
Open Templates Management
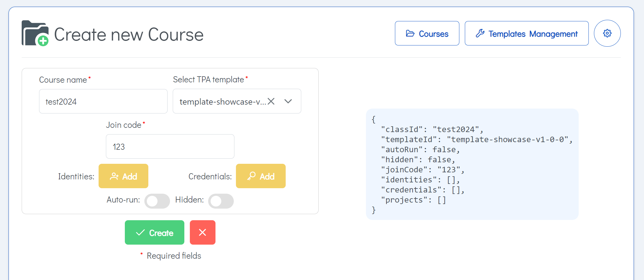tap(526, 33)
